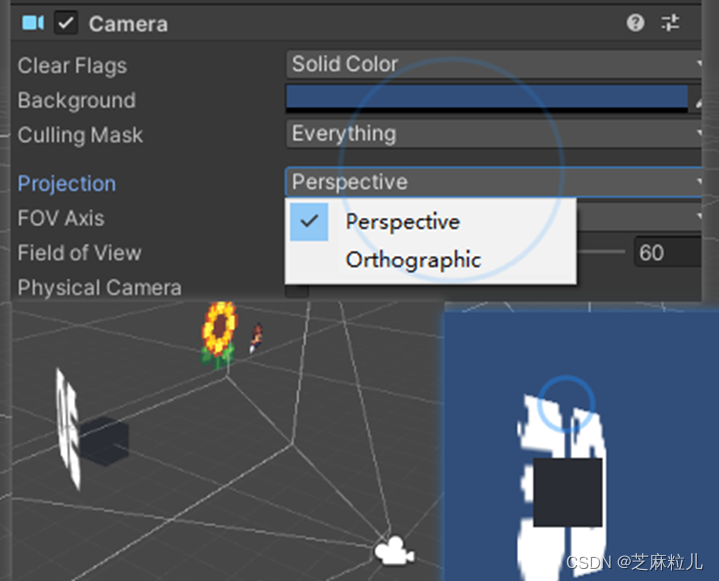Click the Culling Mask label
The width and height of the screenshot is (719, 581).
point(80,135)
